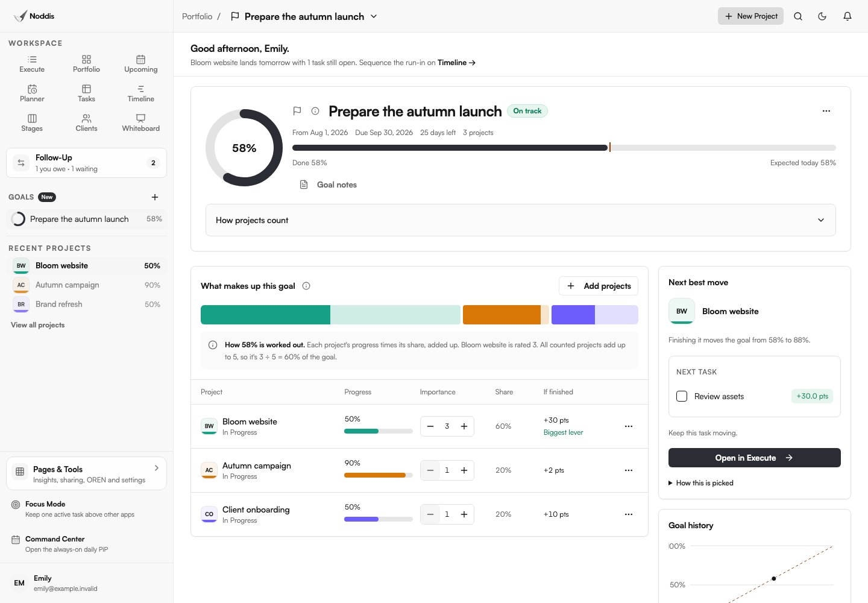The image size is (868, 603).
Task: Open more options for Bloom website row
Action: coord(629,426)
